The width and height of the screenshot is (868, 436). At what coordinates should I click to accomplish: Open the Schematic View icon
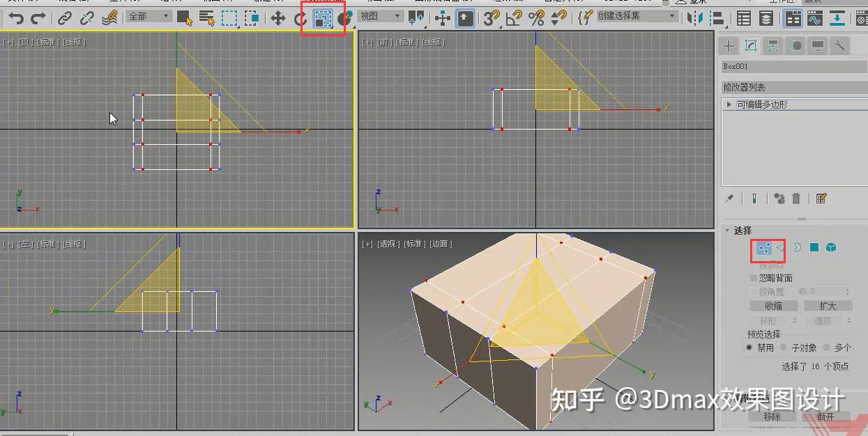837,17
